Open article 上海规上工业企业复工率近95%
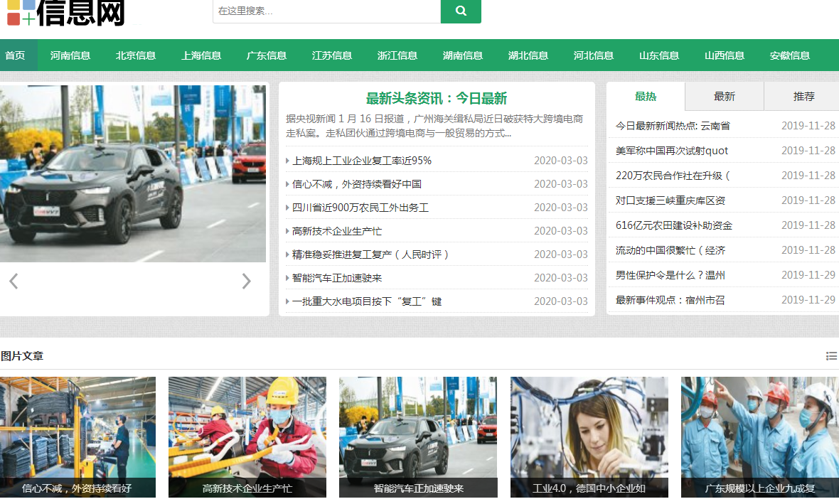The image size is (839, 504). 362,161
